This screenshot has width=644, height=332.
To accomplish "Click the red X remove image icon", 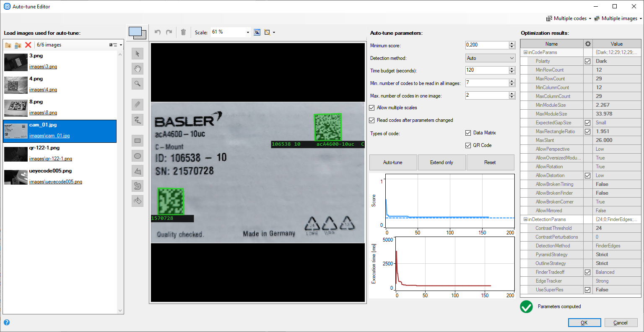I will [x=28, y=45].
